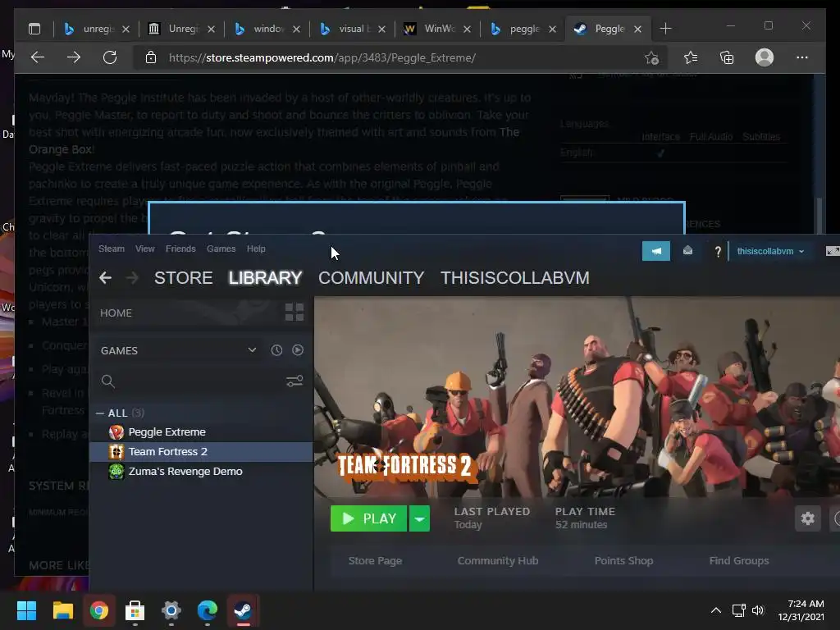Click library search magnifier field
The height and width of the screenshot is (630, 840).
107,381
